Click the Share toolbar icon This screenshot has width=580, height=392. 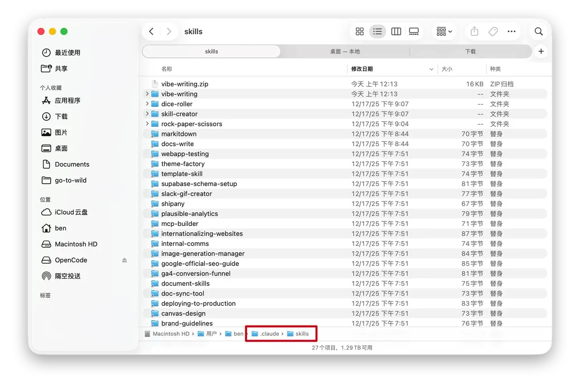474,31
